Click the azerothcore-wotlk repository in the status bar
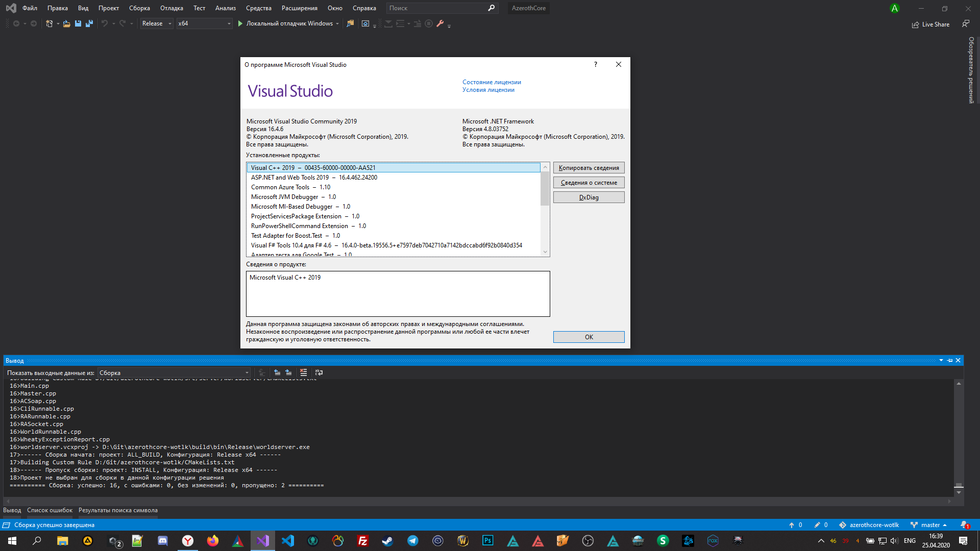 pyautogui.click(x=869, y=525)
